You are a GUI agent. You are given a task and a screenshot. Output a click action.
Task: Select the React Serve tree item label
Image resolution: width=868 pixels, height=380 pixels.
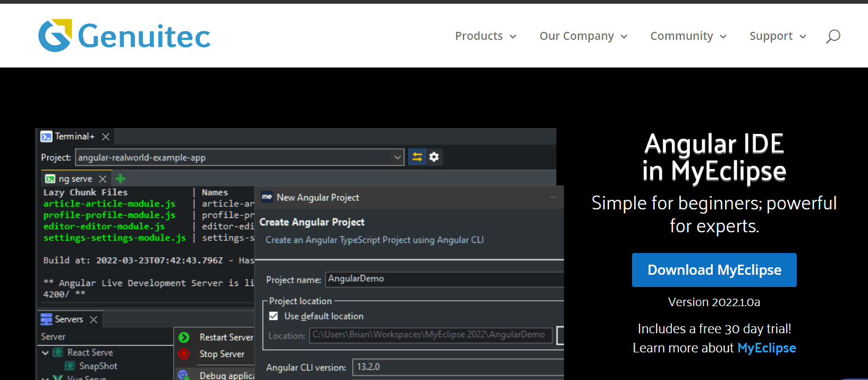pos(90,352)
